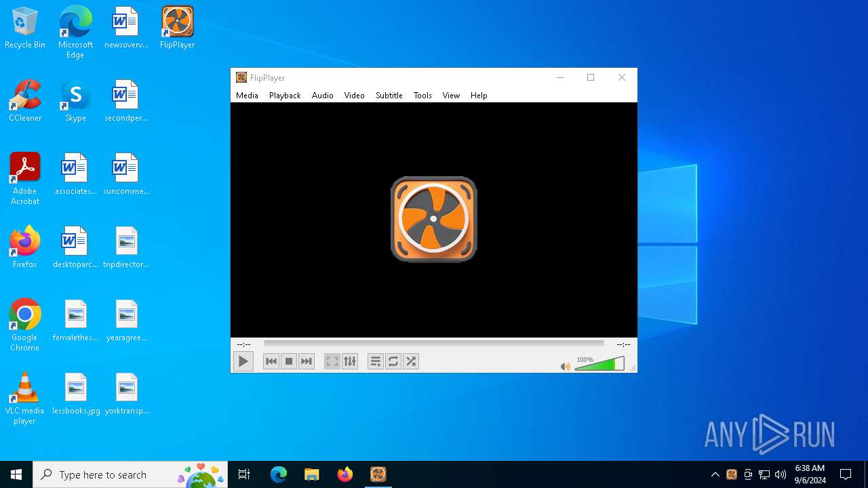Stop playback with the Stop button
Screen dimensions: 868x488
point(289,361)
